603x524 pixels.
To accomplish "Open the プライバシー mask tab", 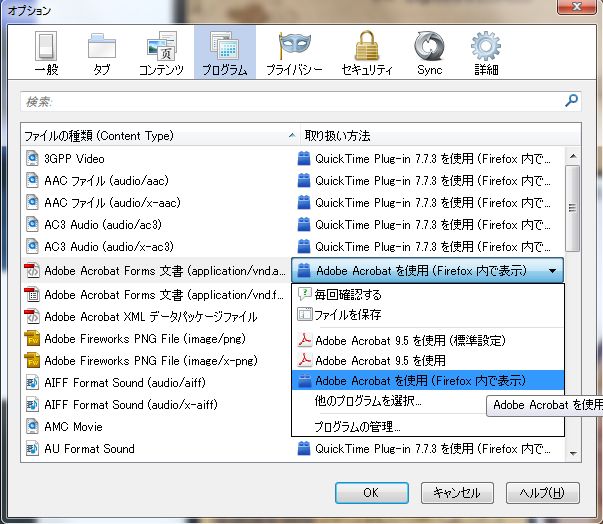I will pos(294,53).
